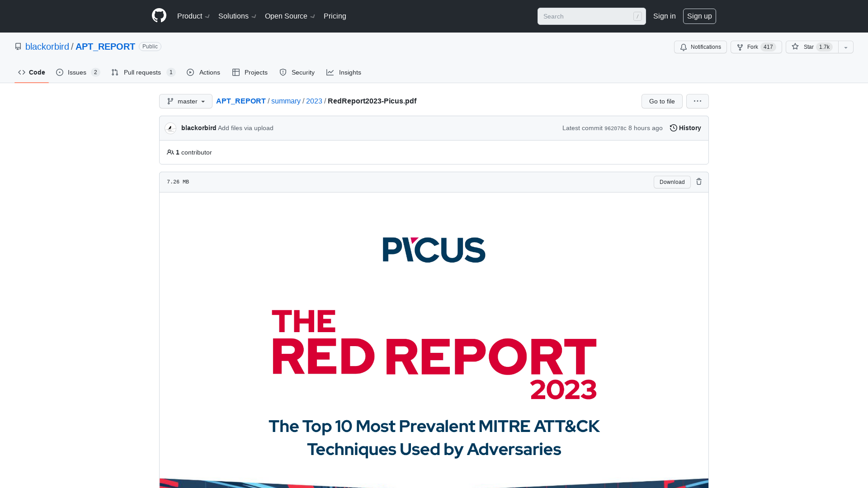Click the slash shortcut key hint in search

point(637,16)
